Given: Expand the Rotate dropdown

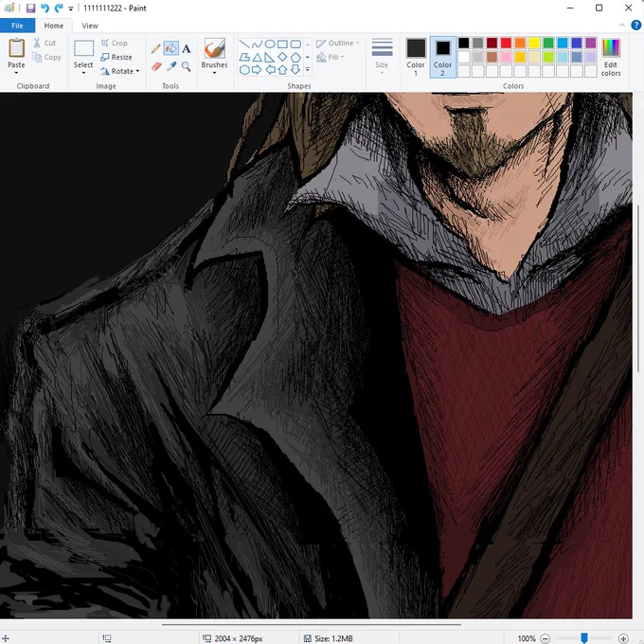Looking at the screenshot, I should (x=137, y=71).
